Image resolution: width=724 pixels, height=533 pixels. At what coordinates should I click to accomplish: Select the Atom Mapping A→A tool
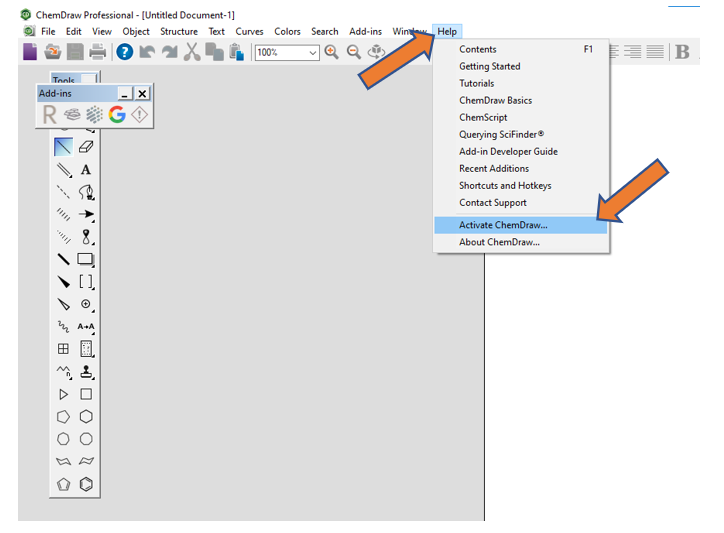coord(86,327)
